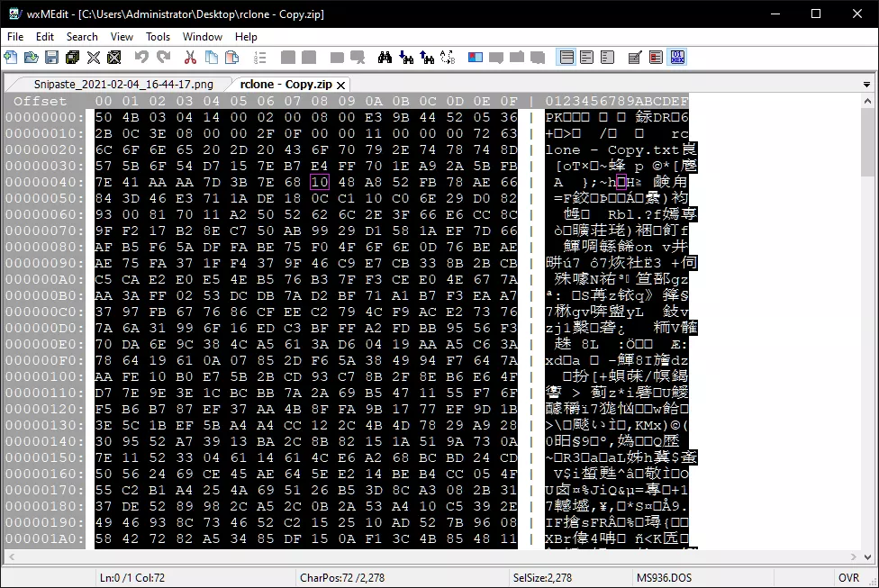Click the Close All files toolbar icon
This screenshot has width=879, height=588.
click(x=114, y=57)
